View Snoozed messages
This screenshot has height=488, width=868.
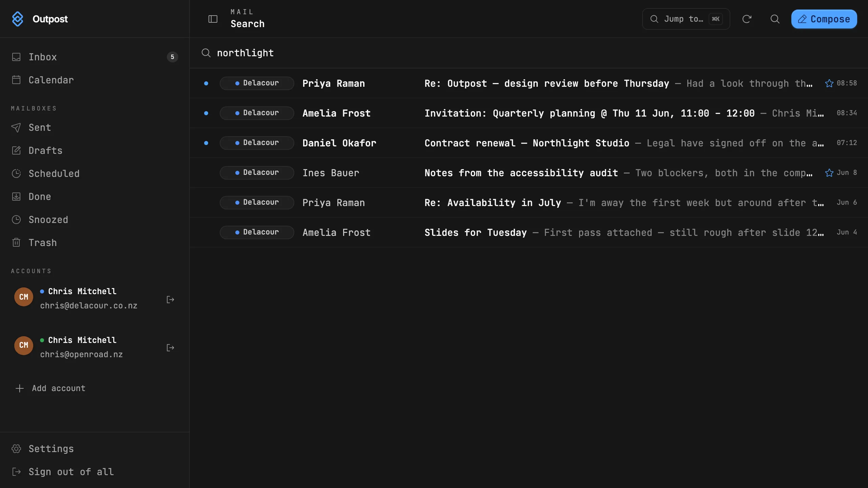(95, 220)
